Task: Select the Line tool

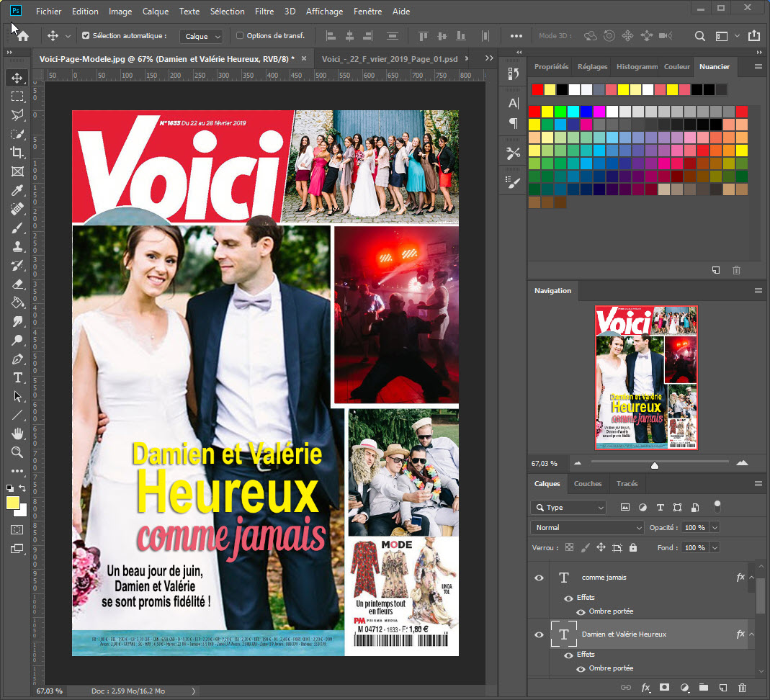Action: coord(17,416)
